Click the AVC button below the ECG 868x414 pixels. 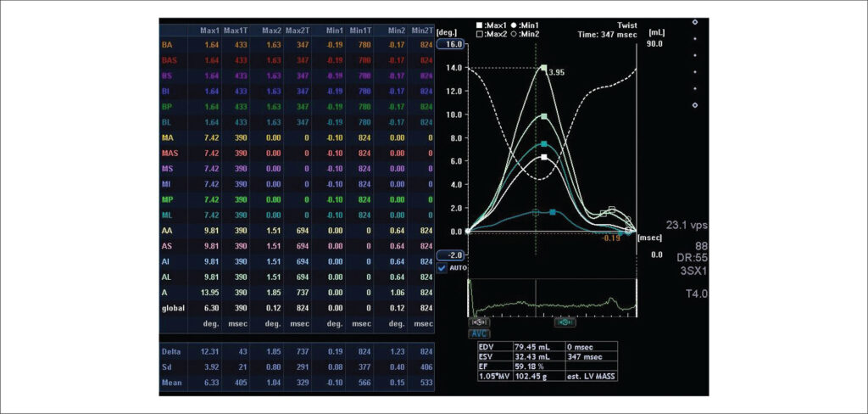[478, 333]
